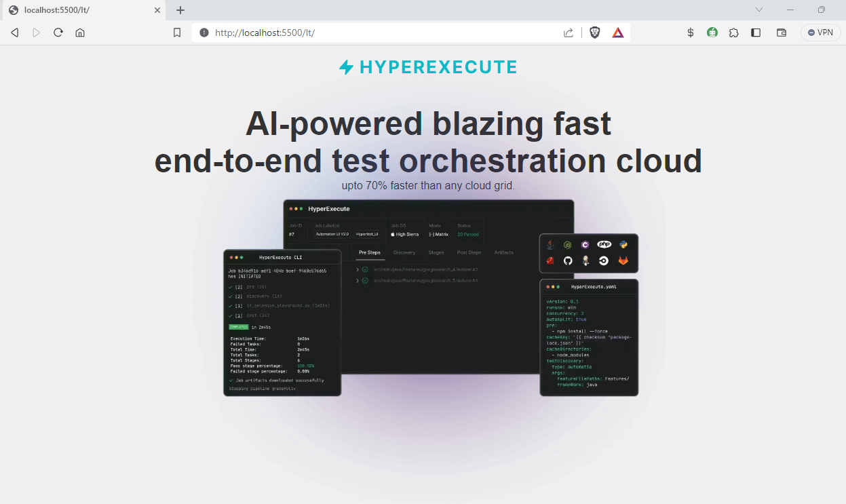View site information icon in address bar

tap(204, 33)
